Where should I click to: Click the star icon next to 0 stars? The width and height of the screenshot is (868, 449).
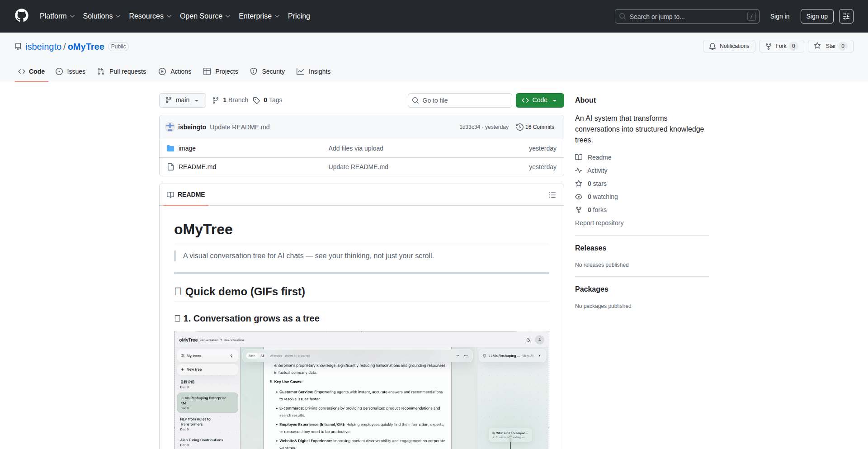point(579,184)
